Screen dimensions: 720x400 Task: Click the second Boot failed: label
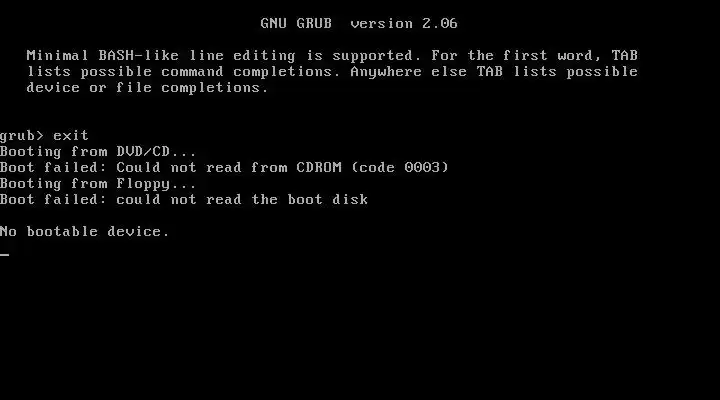[53, 199]
